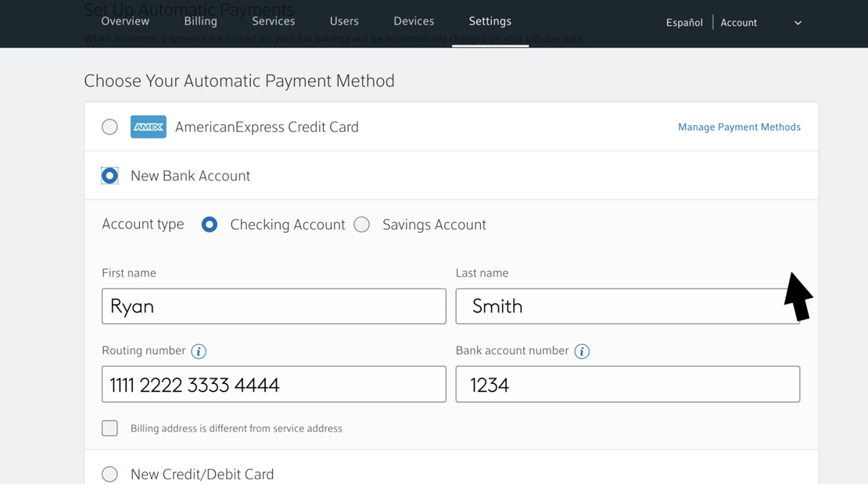868x484 pixels.
Task: Click the New Credit/Debit Card label
Action: pos(202,474)
